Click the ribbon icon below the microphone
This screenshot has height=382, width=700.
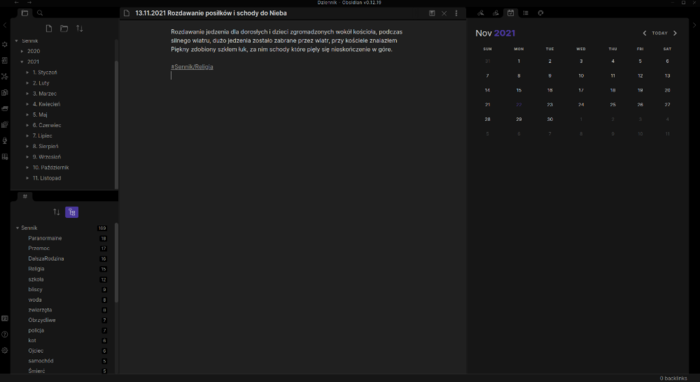(x=5, y=157)
